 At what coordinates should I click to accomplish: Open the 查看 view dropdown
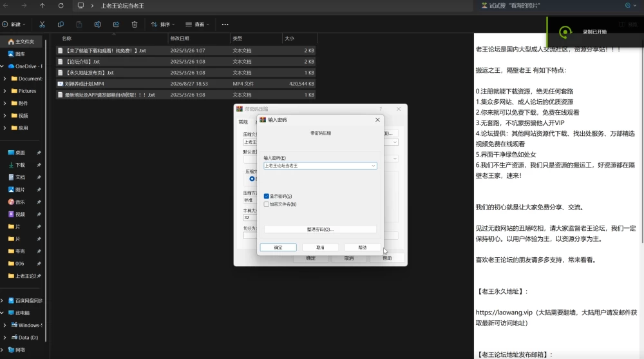tap(198, 24)
